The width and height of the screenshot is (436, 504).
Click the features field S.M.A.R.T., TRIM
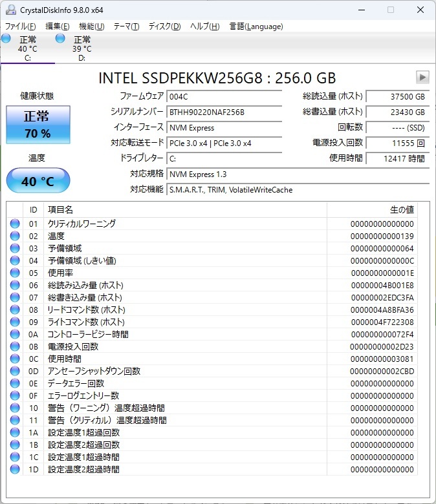point(298,189)
